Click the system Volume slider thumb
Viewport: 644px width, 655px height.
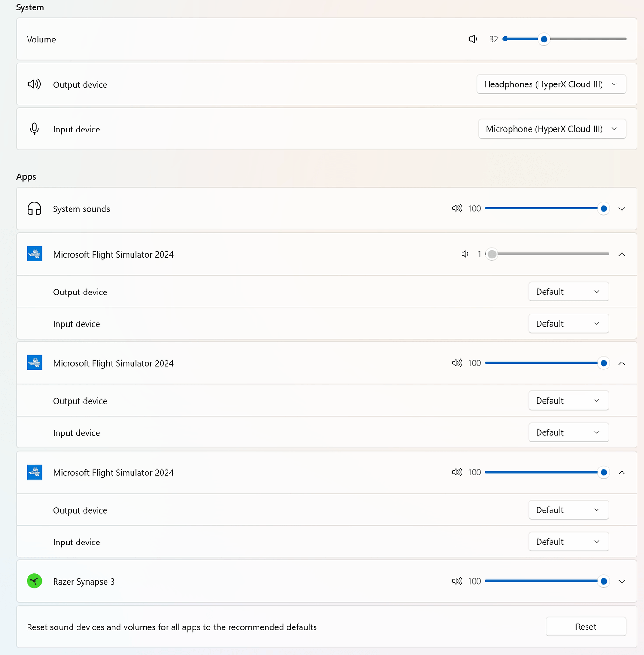pyautogui.click(x=544, y=39)
